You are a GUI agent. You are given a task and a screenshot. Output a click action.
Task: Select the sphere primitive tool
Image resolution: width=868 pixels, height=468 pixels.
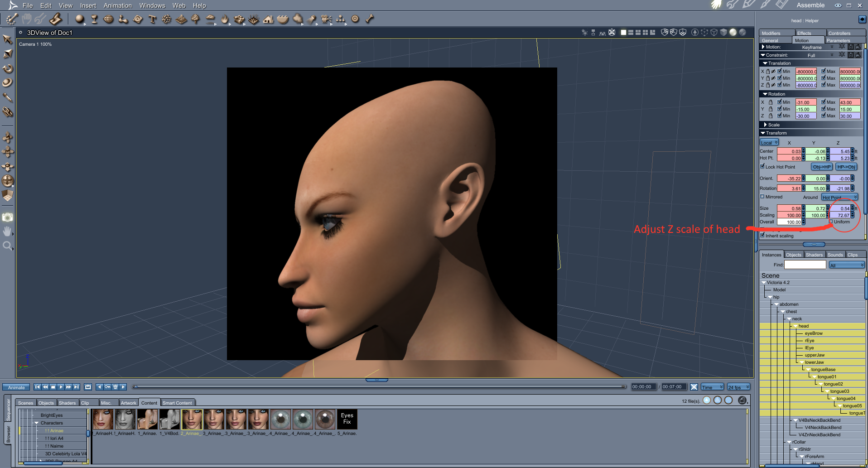(80, 19)
